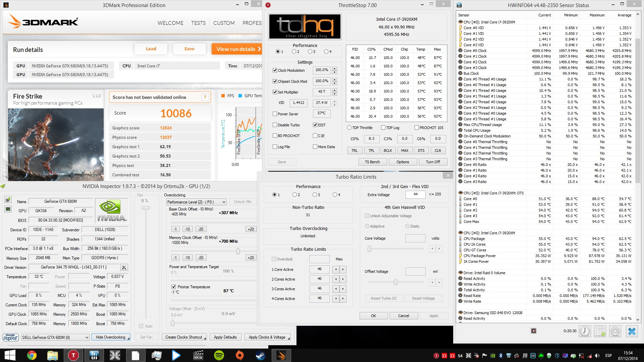644x362 pixels.
Task: Open File Explorer from the taskbar
Action: 53,355
